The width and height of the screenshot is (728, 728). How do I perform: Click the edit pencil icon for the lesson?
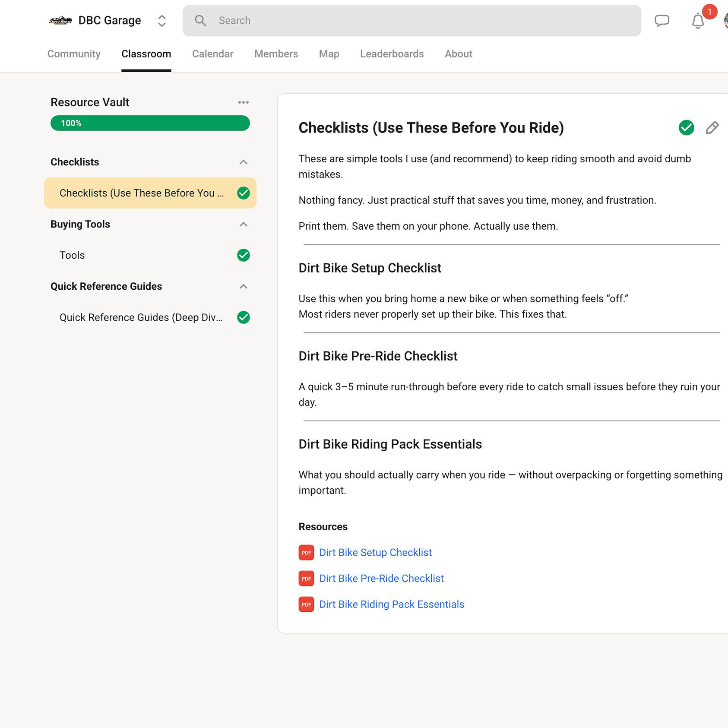click(x=712, y=128)
